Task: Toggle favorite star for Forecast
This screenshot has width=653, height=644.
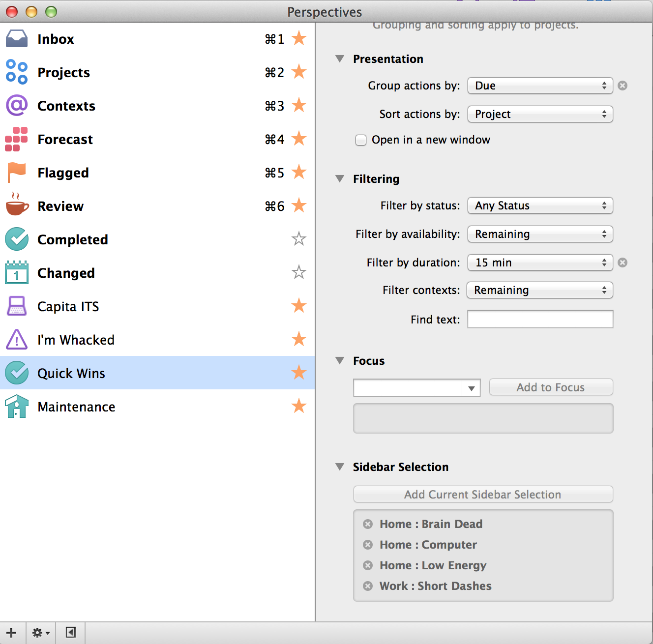Action: [x=299, y=139]
